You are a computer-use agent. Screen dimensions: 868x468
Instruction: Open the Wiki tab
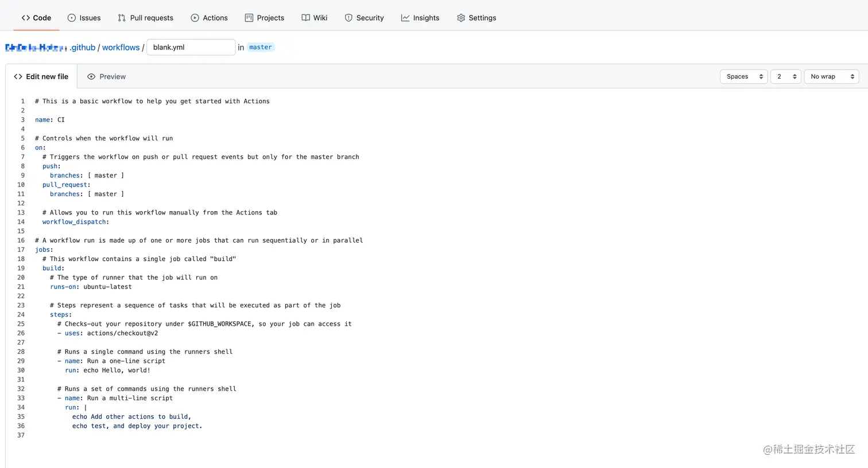[315, 18]
